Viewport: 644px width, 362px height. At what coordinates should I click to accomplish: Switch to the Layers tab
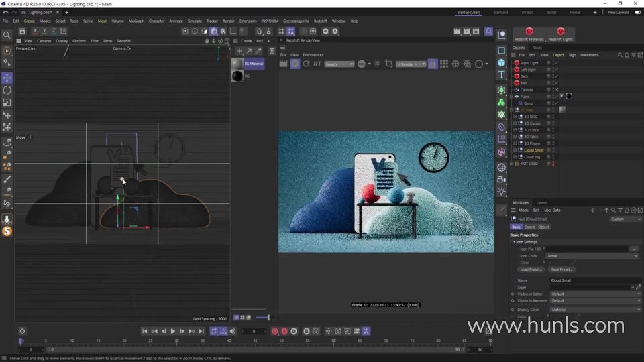[x=541, y=202]
